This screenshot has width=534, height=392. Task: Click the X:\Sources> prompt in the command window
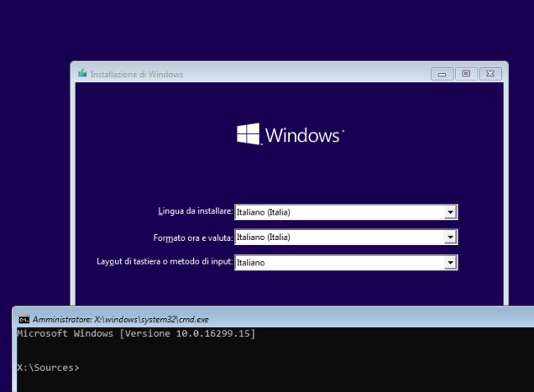[x=48, y=368]
